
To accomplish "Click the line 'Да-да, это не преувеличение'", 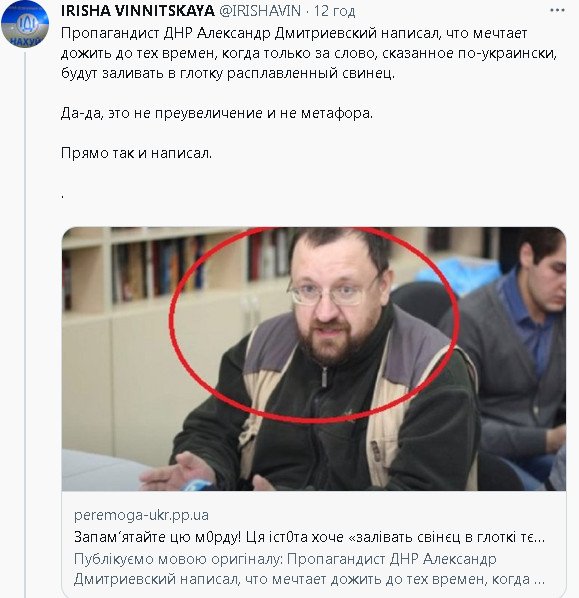I will coord(217,113).
